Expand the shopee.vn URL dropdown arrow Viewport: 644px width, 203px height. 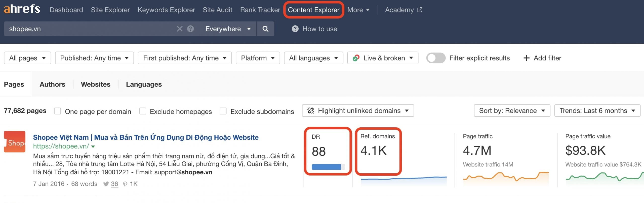[x=93, y=146]
